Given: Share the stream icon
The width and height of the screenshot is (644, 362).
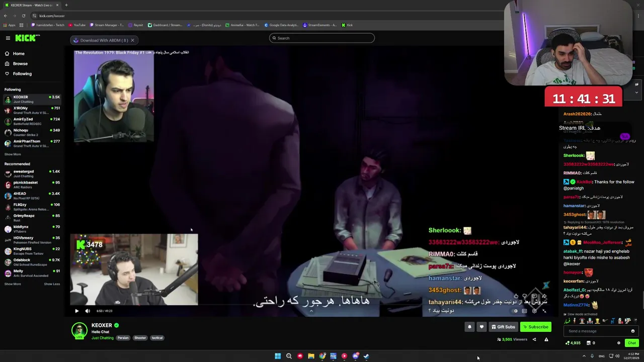Looking at the screenshot, I should click(534, 339).
